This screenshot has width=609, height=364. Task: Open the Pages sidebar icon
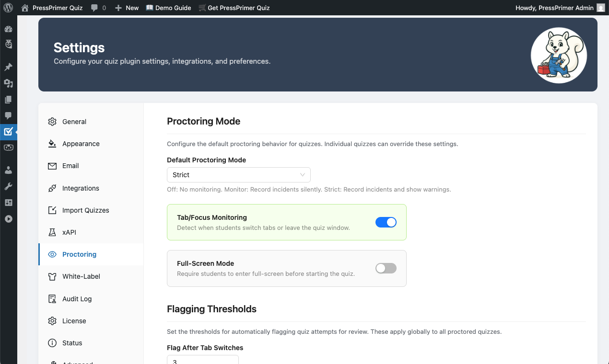(8, 100)
